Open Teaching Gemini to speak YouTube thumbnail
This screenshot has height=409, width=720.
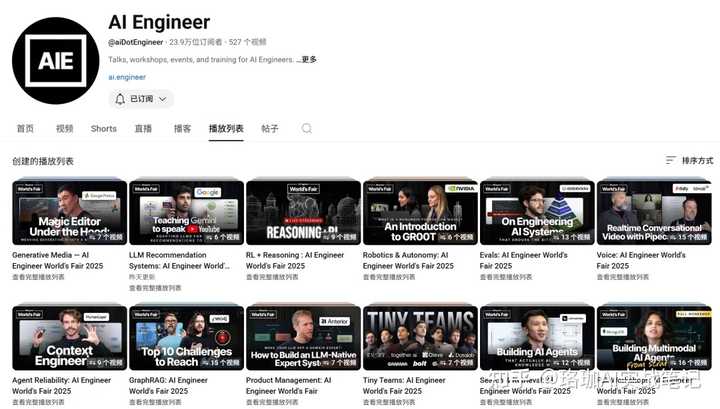click(186, 213)
